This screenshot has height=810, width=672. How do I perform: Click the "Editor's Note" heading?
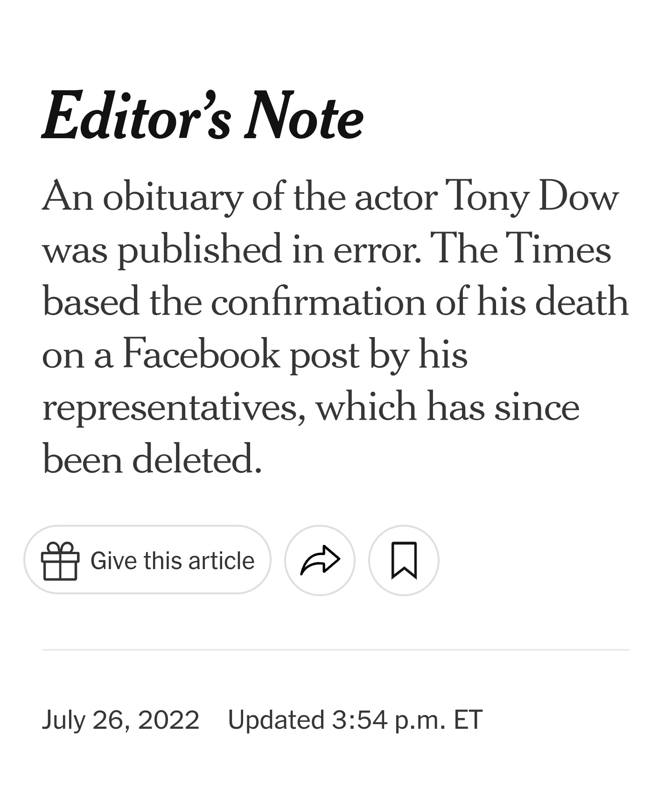(203, 116)
